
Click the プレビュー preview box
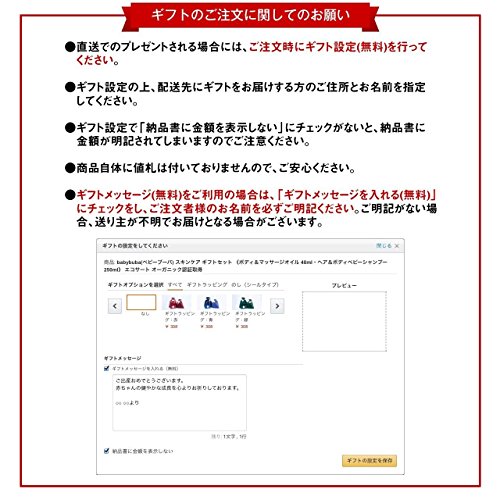[344, 321]
